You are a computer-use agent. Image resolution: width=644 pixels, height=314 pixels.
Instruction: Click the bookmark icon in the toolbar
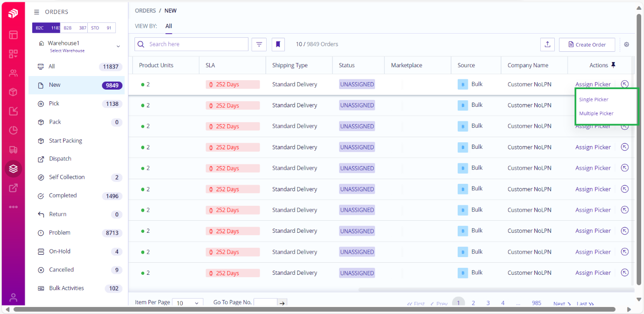pyautogui.click(x=278, y=44)
